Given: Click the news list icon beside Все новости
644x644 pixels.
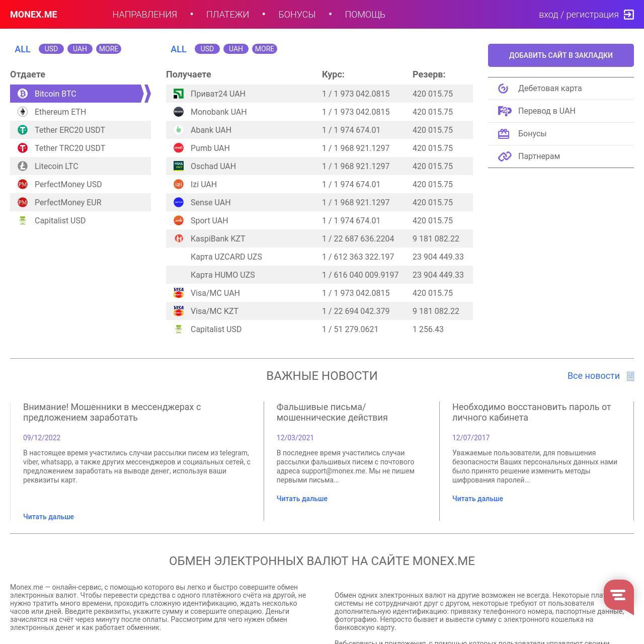Looking at the screenshot, I should 630,376.
